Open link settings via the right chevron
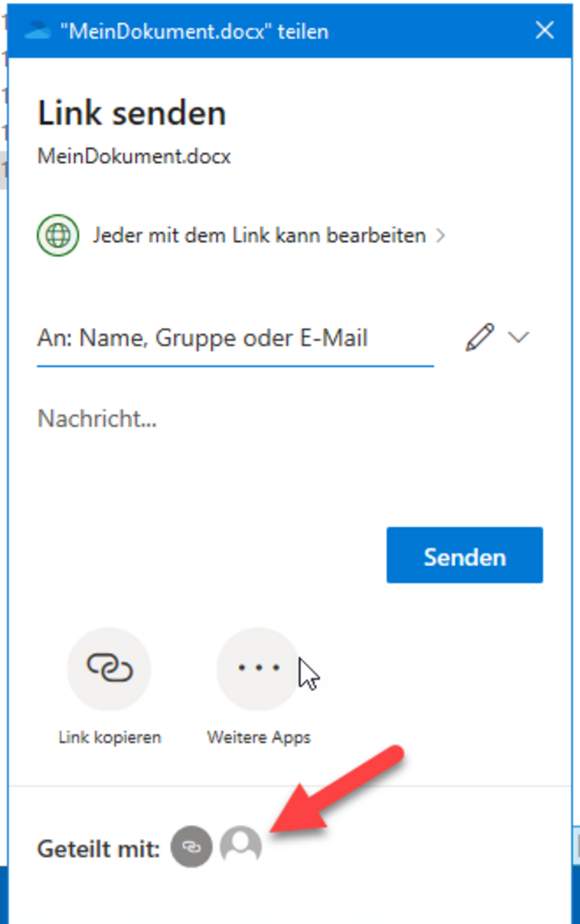Screen dimensions: 580x924 pos(441,235)
